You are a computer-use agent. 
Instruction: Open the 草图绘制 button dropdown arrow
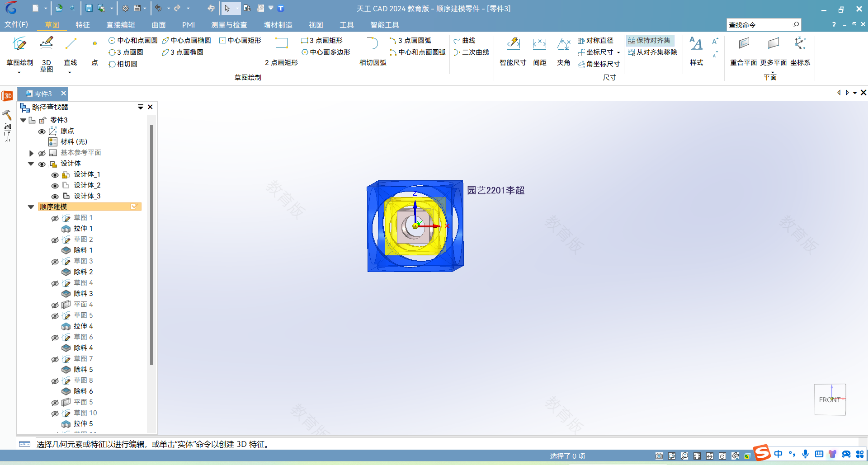point(19,72)
